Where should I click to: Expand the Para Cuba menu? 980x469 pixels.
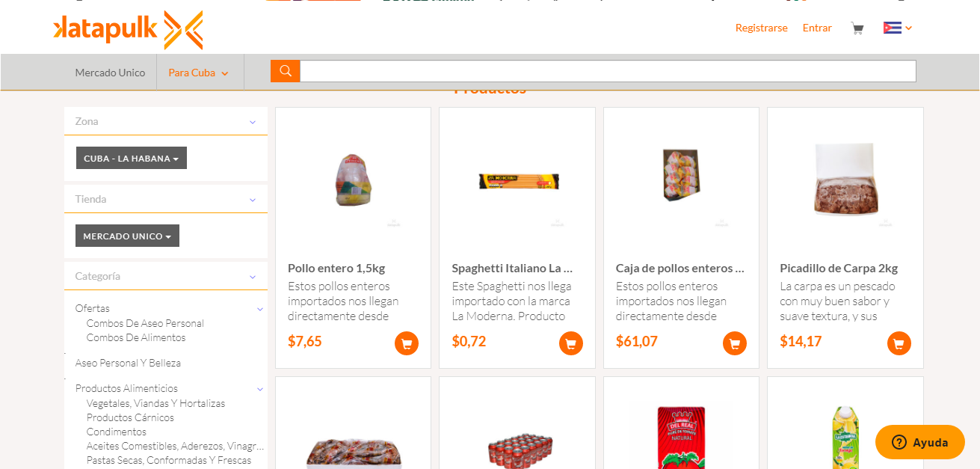point(199,73)
